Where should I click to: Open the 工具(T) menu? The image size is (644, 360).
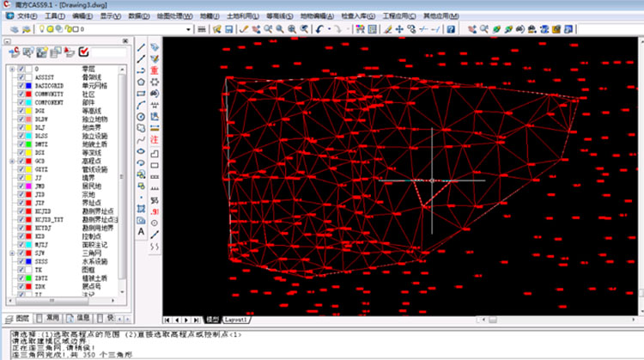point(55,16)
